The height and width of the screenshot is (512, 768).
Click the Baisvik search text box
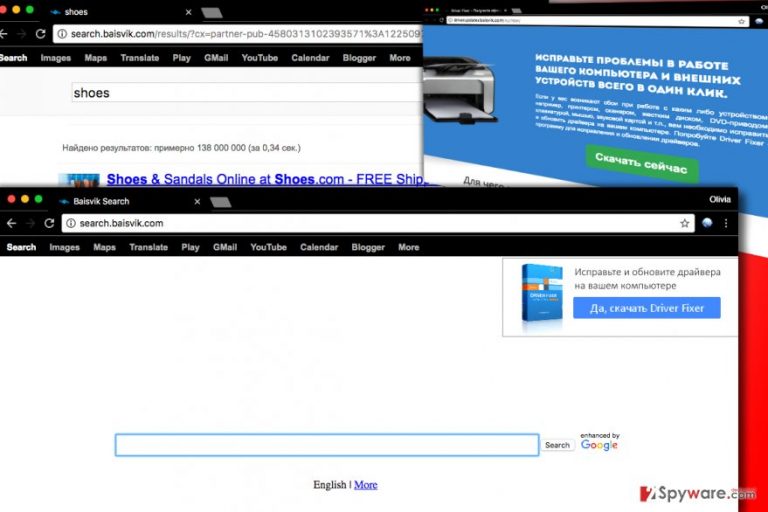pos(327,445)
